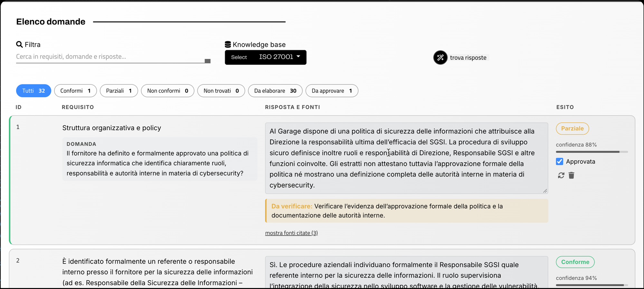
Task: Click the Parziale outcome badge
Action: coord(573,129)
